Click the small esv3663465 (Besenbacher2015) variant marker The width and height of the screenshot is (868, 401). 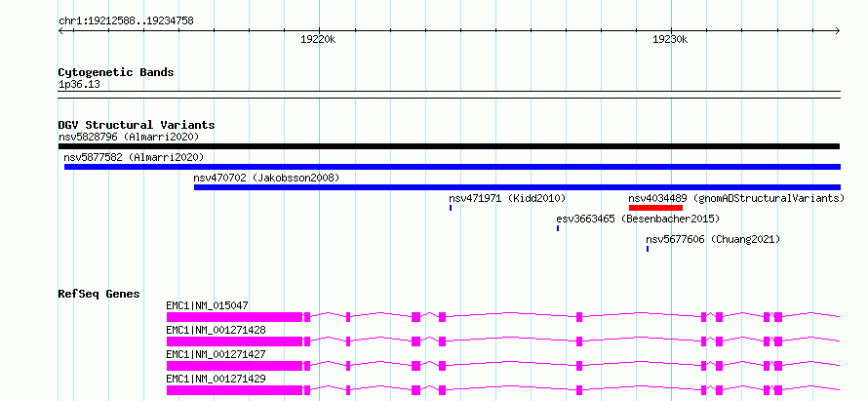point(558,228)
